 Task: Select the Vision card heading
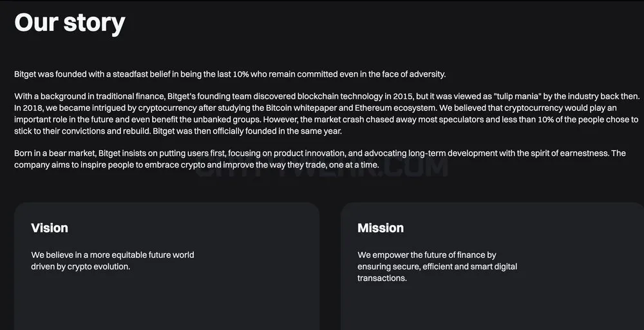point(50,228)
